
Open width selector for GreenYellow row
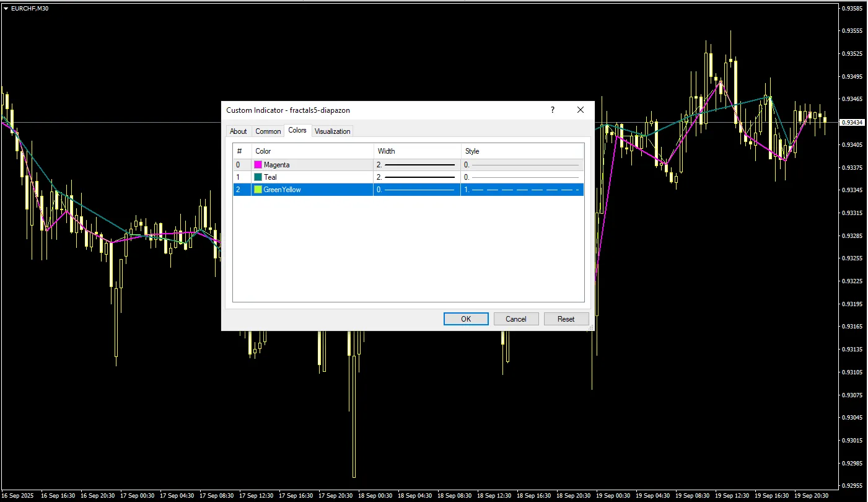coord(417,190)
